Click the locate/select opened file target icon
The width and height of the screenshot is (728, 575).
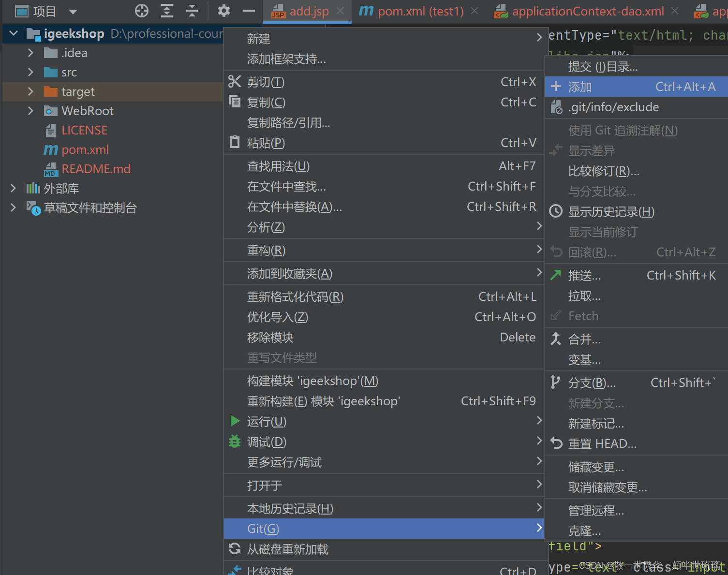[142, 11]
